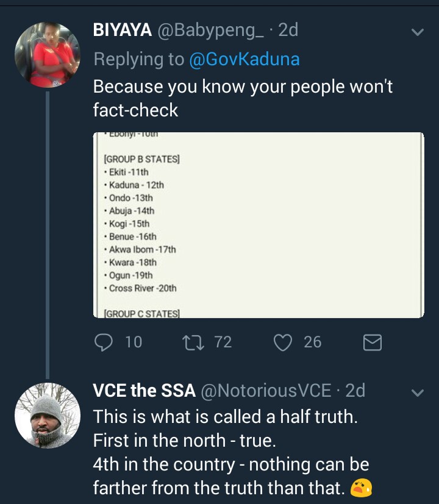Open half truth reply tweet text
This screenshot has width=439, height=504.
tap(232, 452)
